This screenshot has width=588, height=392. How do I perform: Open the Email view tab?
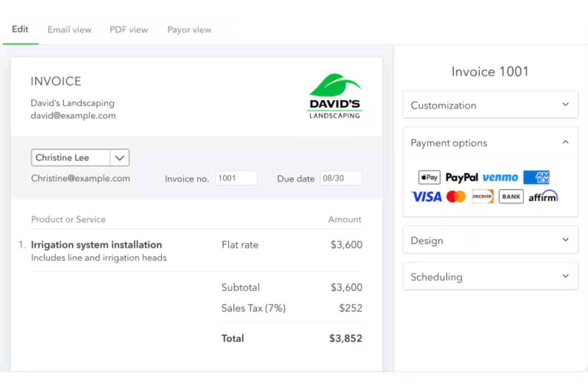(x=70, y=30)
